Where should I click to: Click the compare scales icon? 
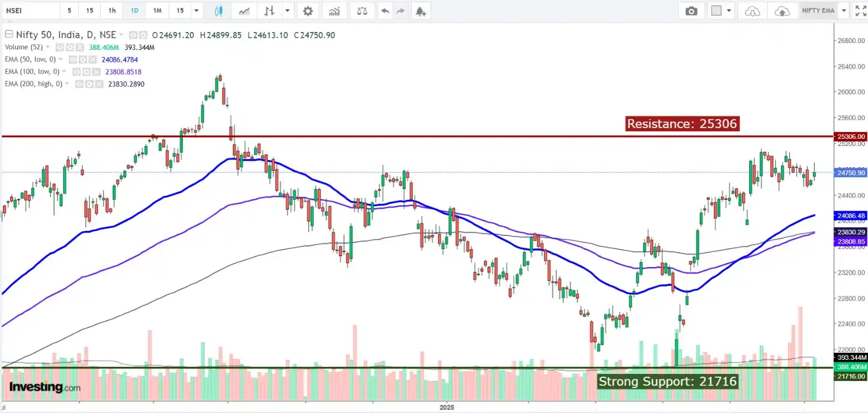[362, 11]
